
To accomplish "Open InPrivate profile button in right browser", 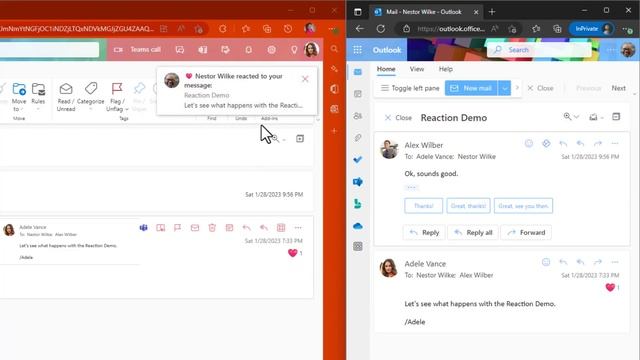I will click(x=591, y=29).
